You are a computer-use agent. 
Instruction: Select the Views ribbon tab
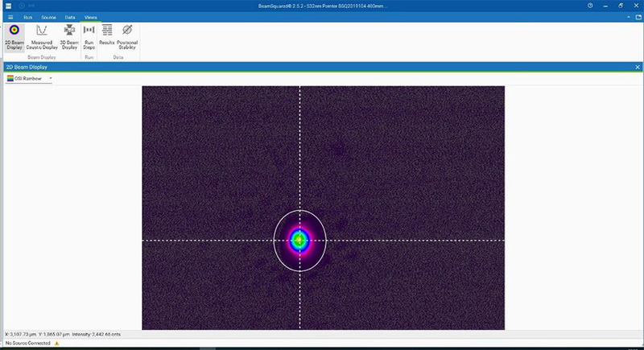click(x=91, y=16)
